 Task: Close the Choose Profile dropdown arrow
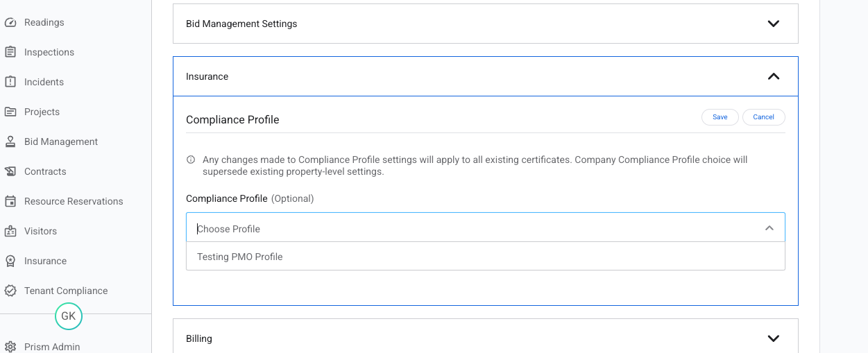[769, 228]
